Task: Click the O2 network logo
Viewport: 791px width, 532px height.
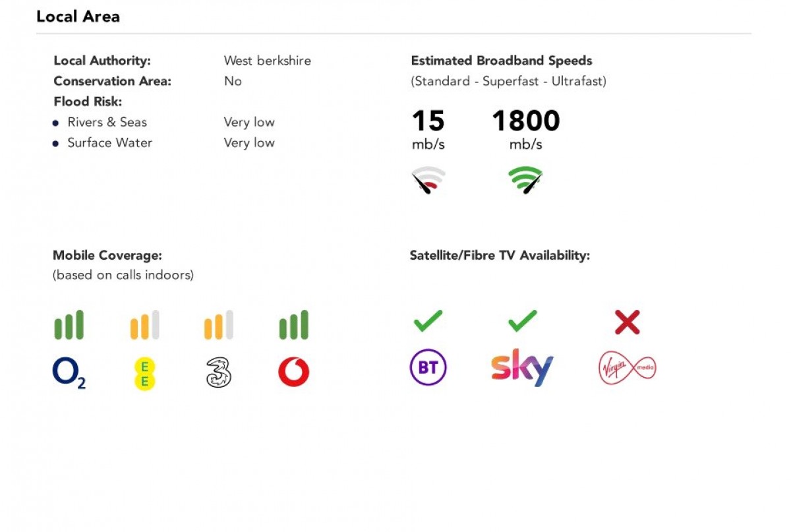Action: (69, 373)
